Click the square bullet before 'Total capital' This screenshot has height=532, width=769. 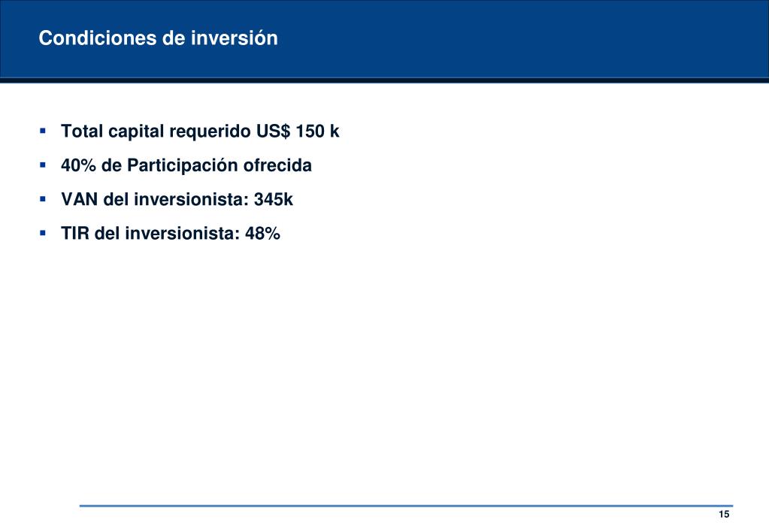[x=43, y=131]
